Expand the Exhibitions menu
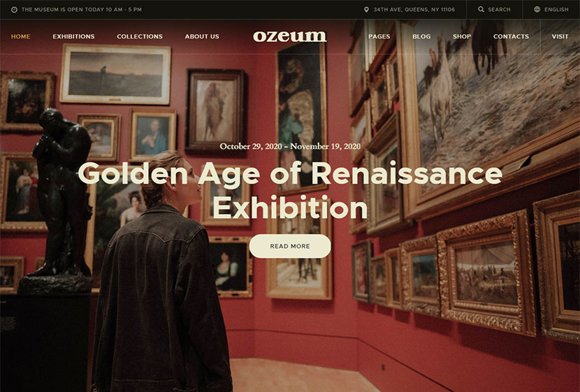The image size is (580, 392). pos(73,36)
